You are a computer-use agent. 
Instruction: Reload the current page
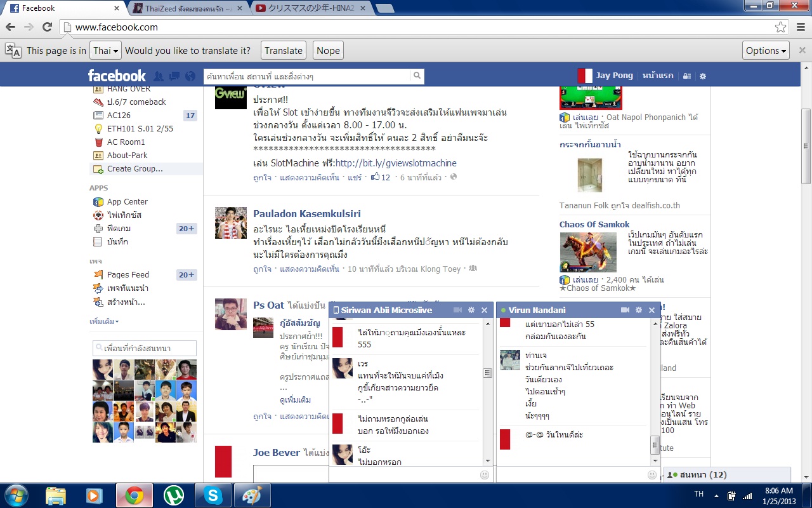point(47,27)
